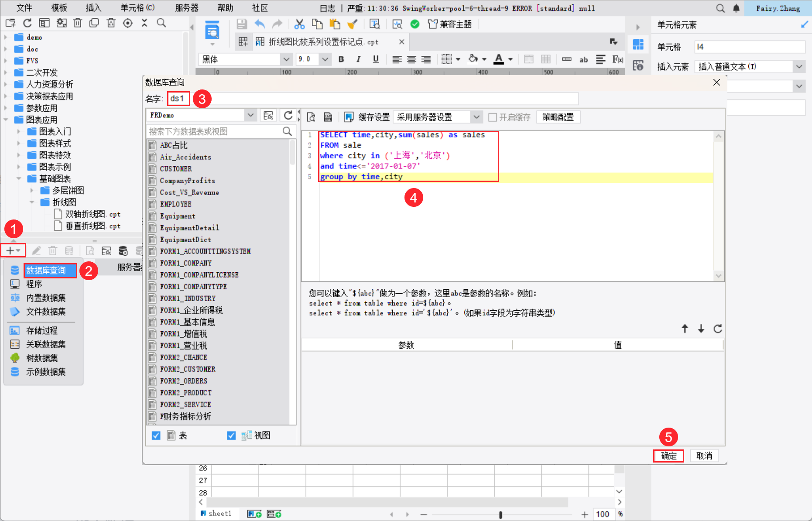Expand the demo folder
Screen dimensions: 812x521
point(6,37)
